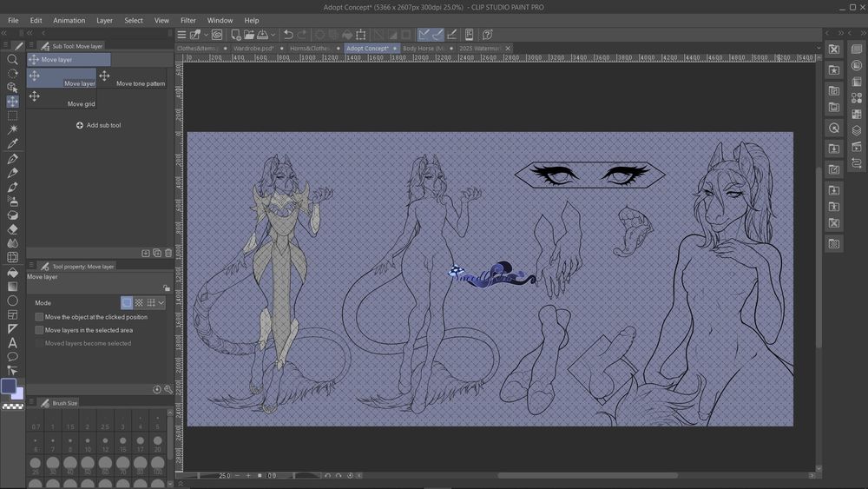Toggle the tool property lock icon

coord(166,287)
